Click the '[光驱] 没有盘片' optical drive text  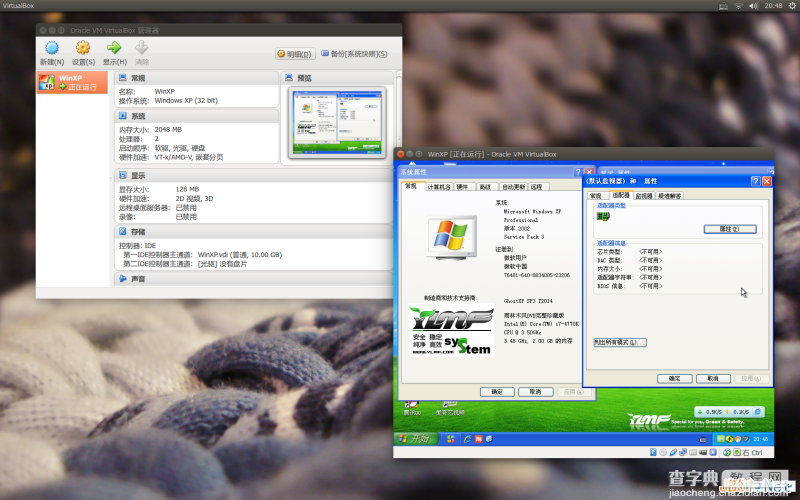coord(222,264)
